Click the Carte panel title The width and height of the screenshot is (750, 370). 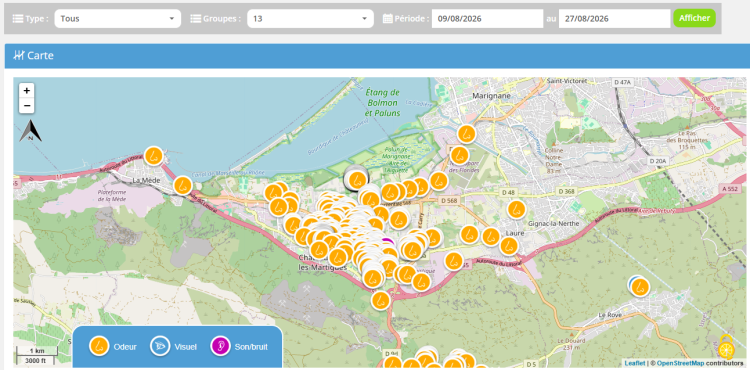[x=41, y=55]
